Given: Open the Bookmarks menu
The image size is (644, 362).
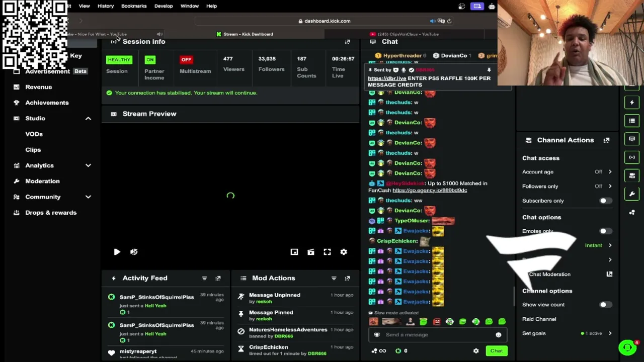Looking at the screenshot, I should tap(134, 6).
